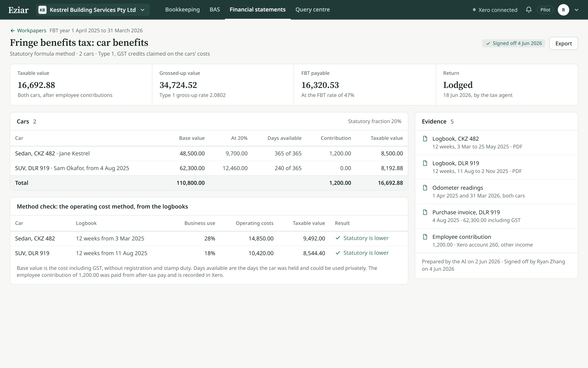The image size is (588, 368).
Task: Click the FBT payable 16,320.53 figure
Action: pos(320,85)
